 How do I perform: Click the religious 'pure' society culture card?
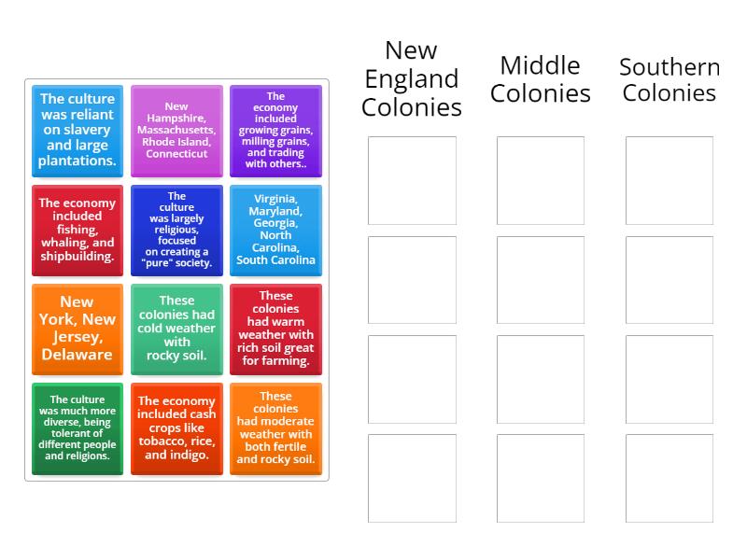click(x=176, y=230)
